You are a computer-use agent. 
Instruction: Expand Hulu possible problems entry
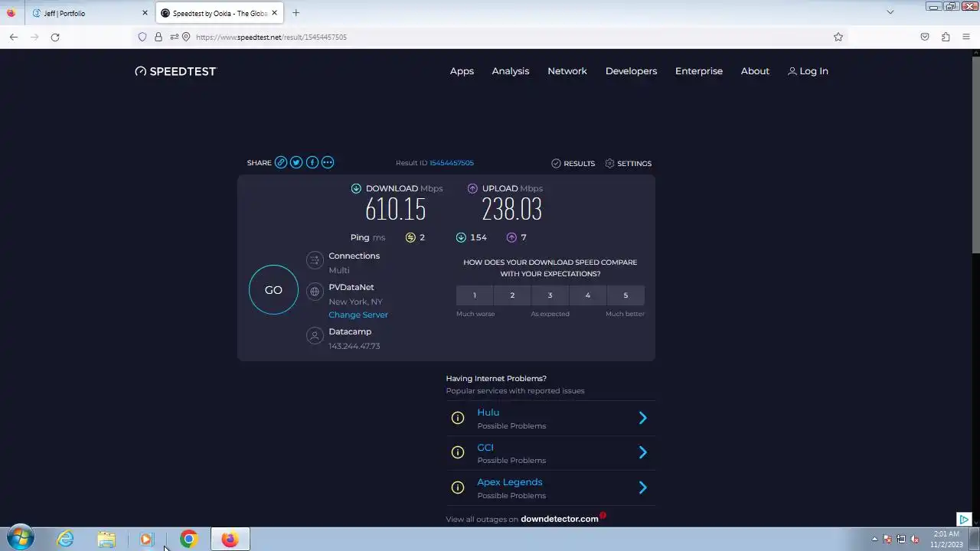(x=643, y=418)
